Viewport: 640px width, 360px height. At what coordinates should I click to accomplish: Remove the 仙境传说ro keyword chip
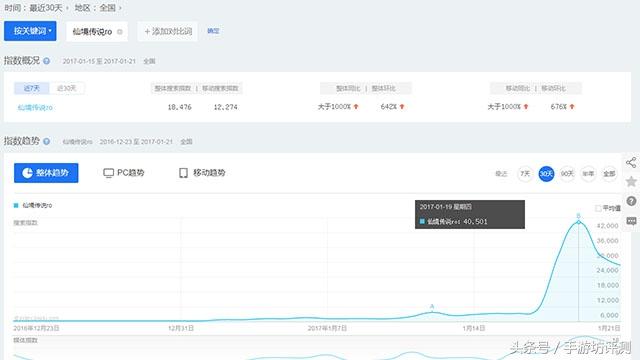pyautogui.click(x=120, y=31)
